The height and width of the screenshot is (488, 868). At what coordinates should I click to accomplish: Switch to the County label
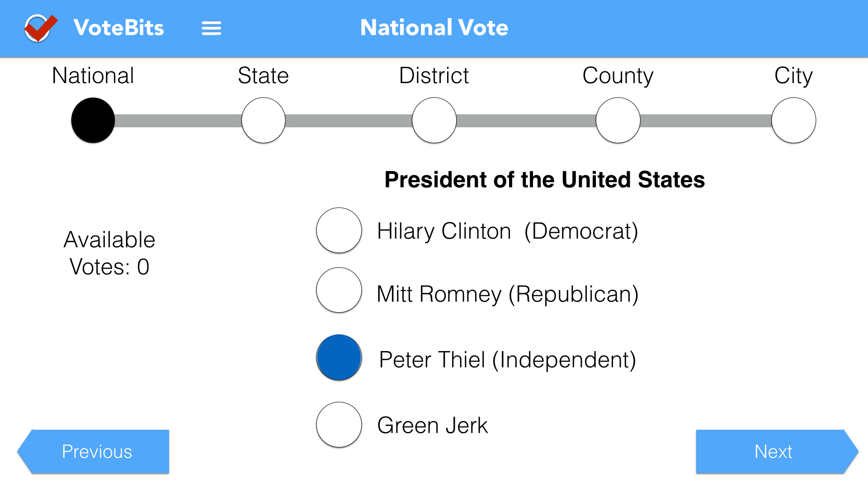(x=618, y=75)
